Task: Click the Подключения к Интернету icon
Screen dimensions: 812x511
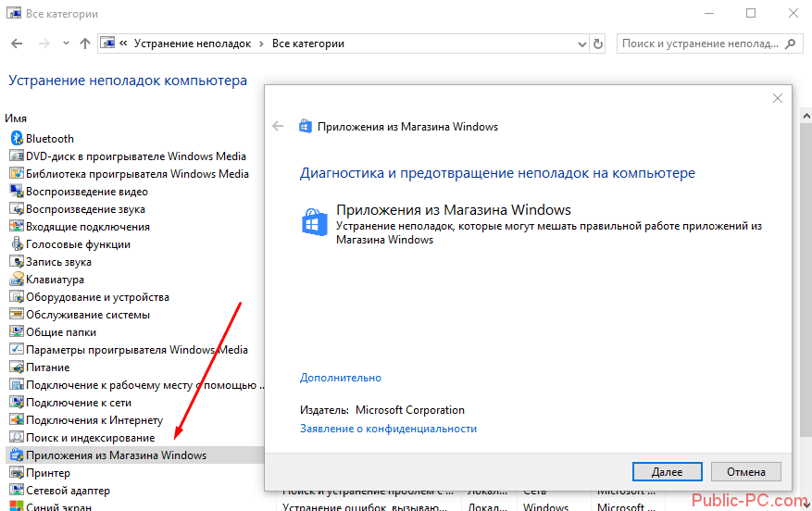Action: 17,420
